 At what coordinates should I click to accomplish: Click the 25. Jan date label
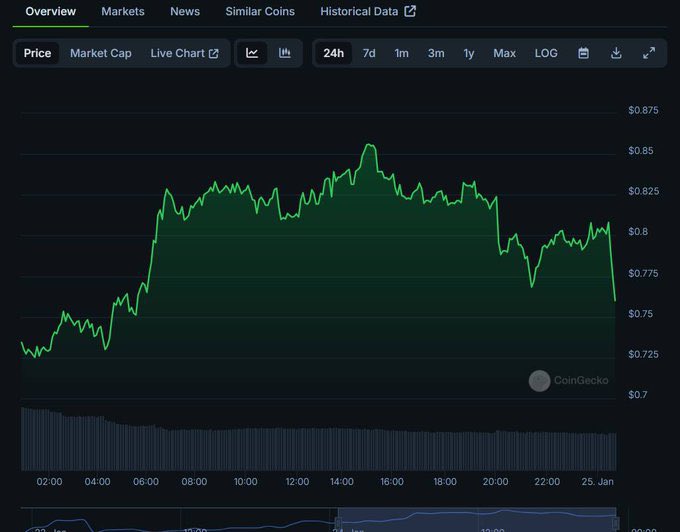click(x=597, y=482)
